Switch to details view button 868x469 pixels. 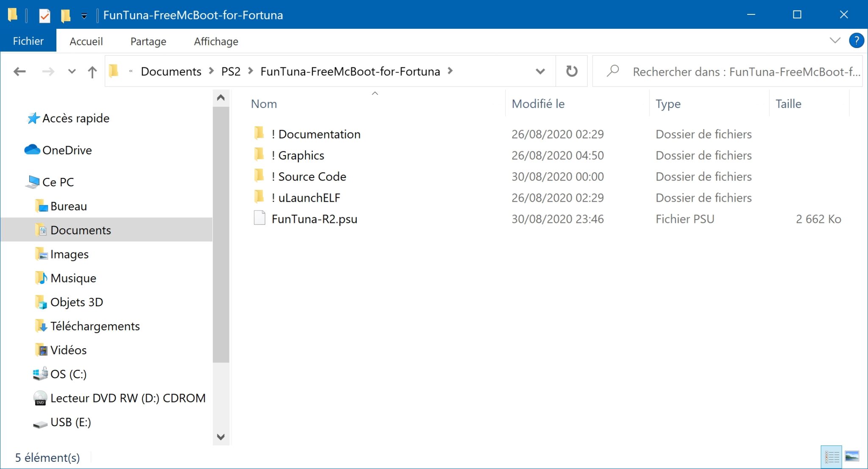pos(831,457)
